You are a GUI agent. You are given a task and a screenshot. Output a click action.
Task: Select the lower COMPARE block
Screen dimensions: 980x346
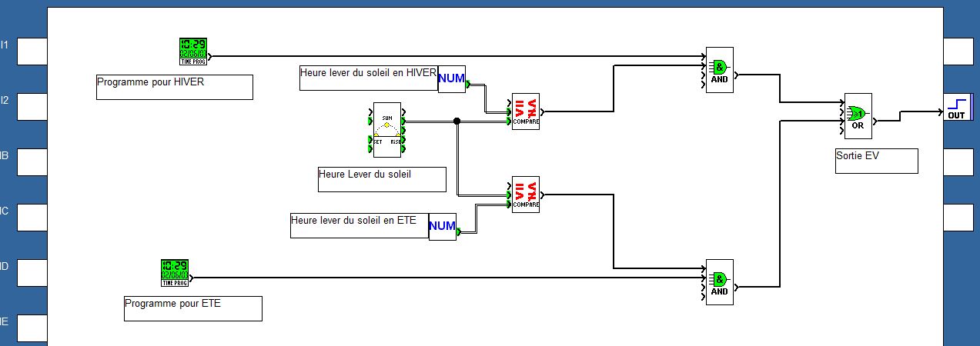(526, 195)
